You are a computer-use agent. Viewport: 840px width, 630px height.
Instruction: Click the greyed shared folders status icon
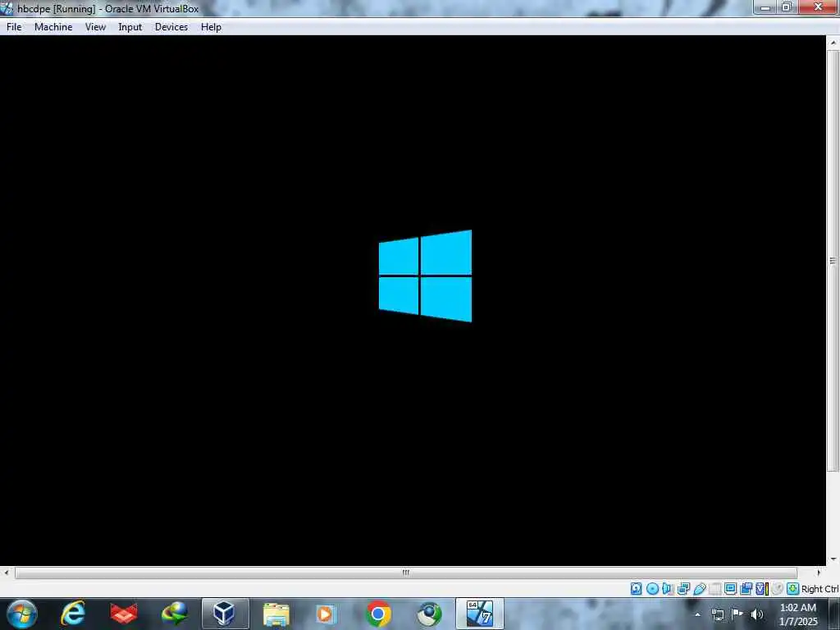pyautogui.click(x=714, y=589)
